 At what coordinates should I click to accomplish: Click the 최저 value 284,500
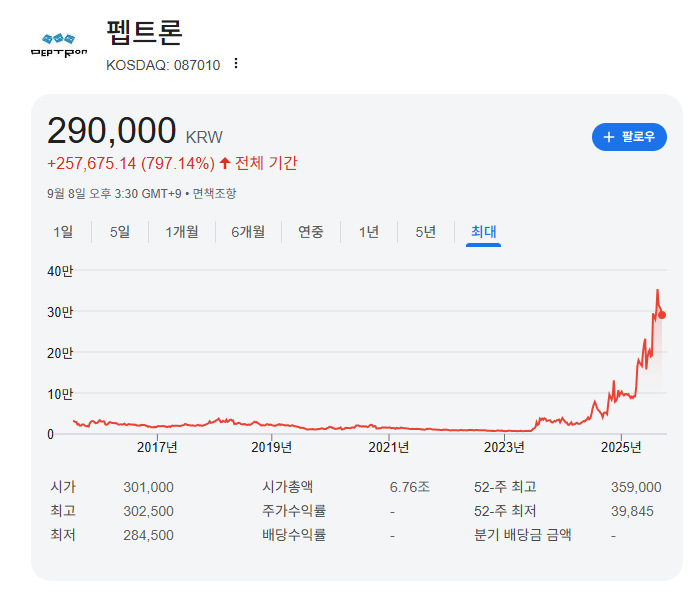click(148, 535)
